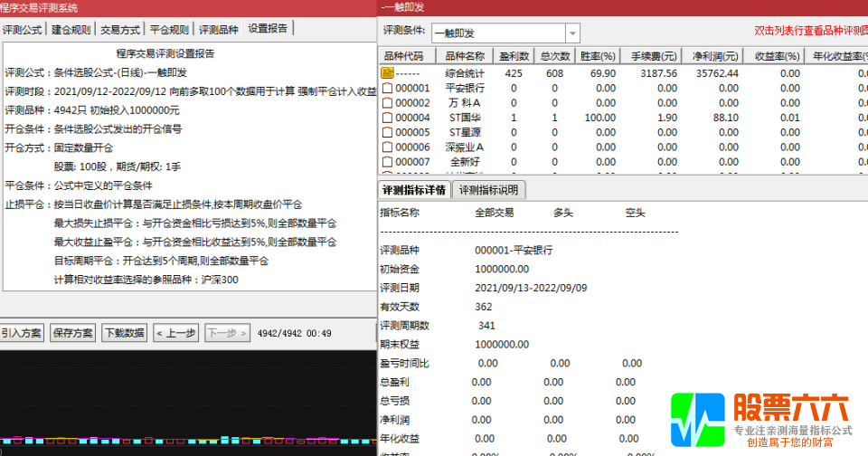Image resolution: width=868 pixels, height=456 pixels.
Task: Sort by 总次数 column header
Action: click(x=554, y=56)
